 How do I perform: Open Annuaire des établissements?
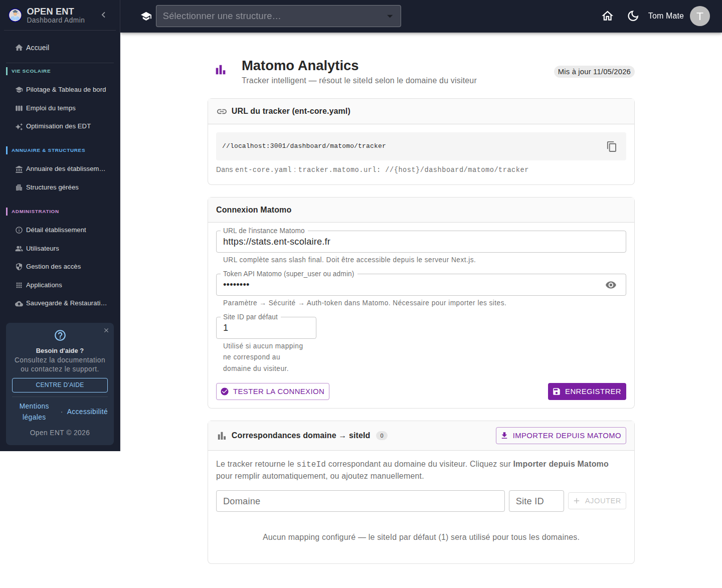[x=60, y=169]
